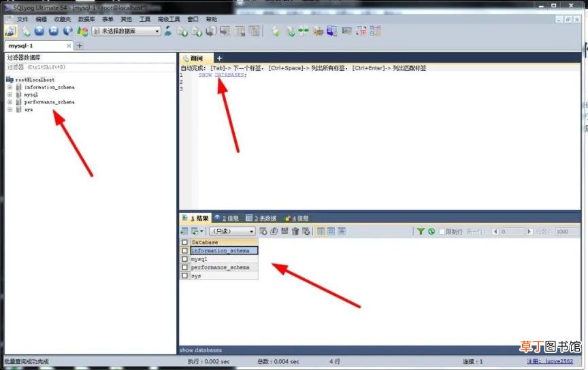Click the filter funnel icon
The width and height of the screenshot is (588, 370).
pyautogui.click(x=421, y=232)
